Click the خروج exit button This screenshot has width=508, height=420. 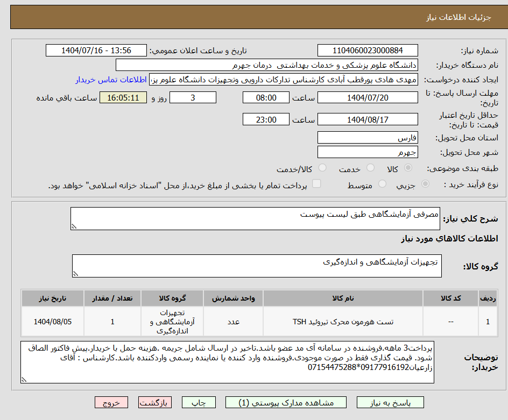tap(111, 402)
